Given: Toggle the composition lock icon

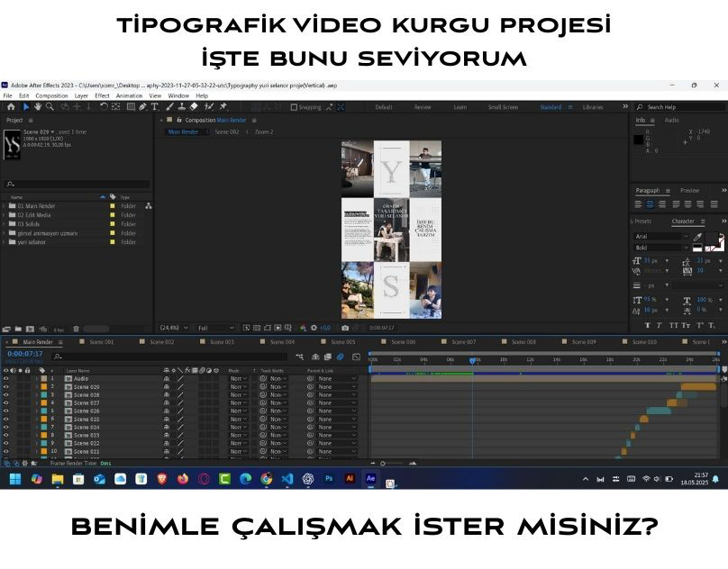Looking at the screenshot, I should [179, 120].
